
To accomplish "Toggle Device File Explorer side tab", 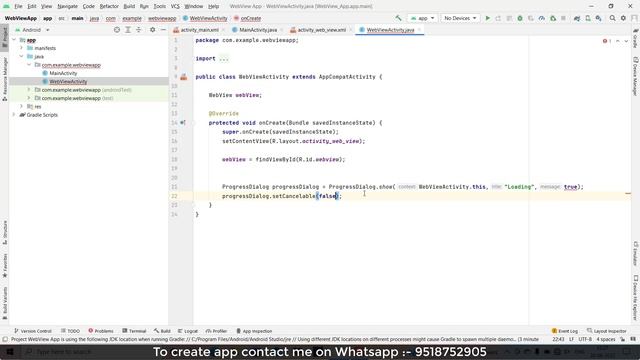I will pos(636,297).
